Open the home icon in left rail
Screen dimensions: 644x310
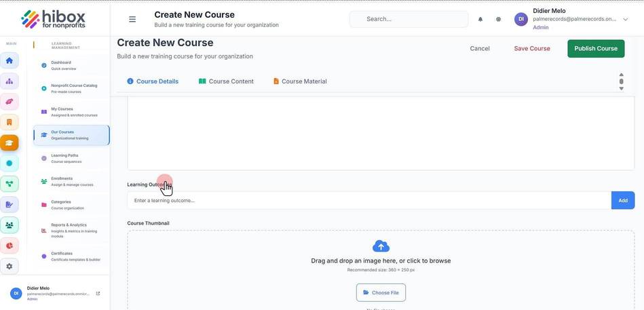tap(9, 61)
